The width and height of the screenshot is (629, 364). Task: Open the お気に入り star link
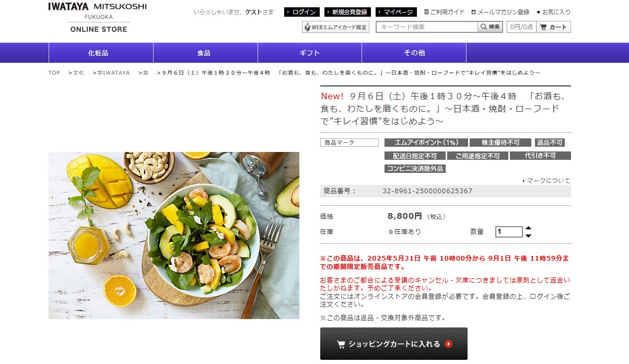[x=553, y=12]
